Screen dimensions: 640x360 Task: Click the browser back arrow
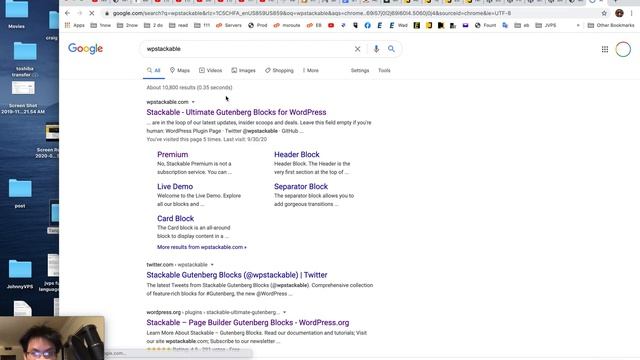coord(67,13)
